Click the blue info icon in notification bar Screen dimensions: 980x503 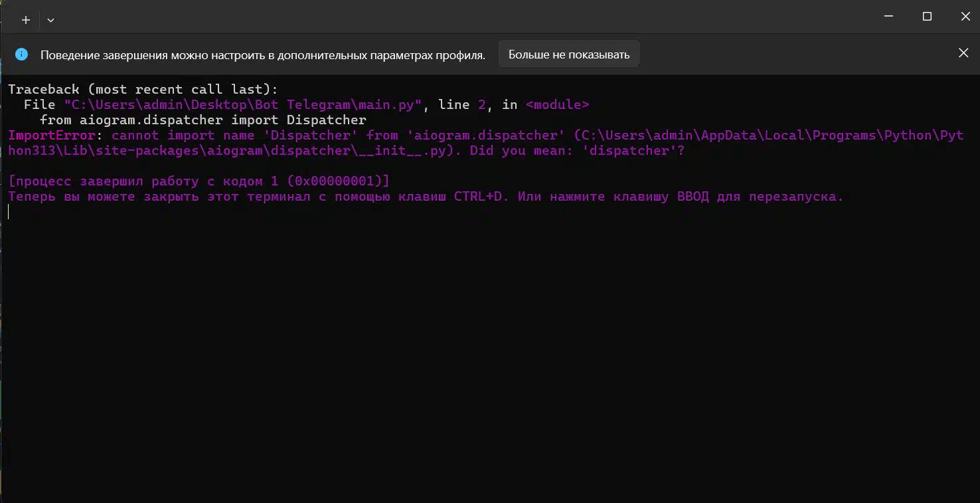pos(21,54)
